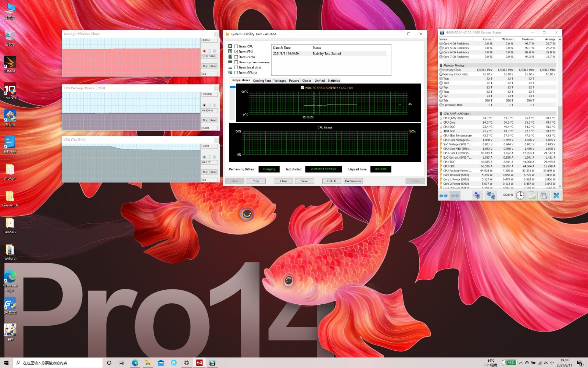Click dark purple swatch in CPU Package Power graph
The height and width of the screenshot is (368, 588).
click(x=204, y=105)
